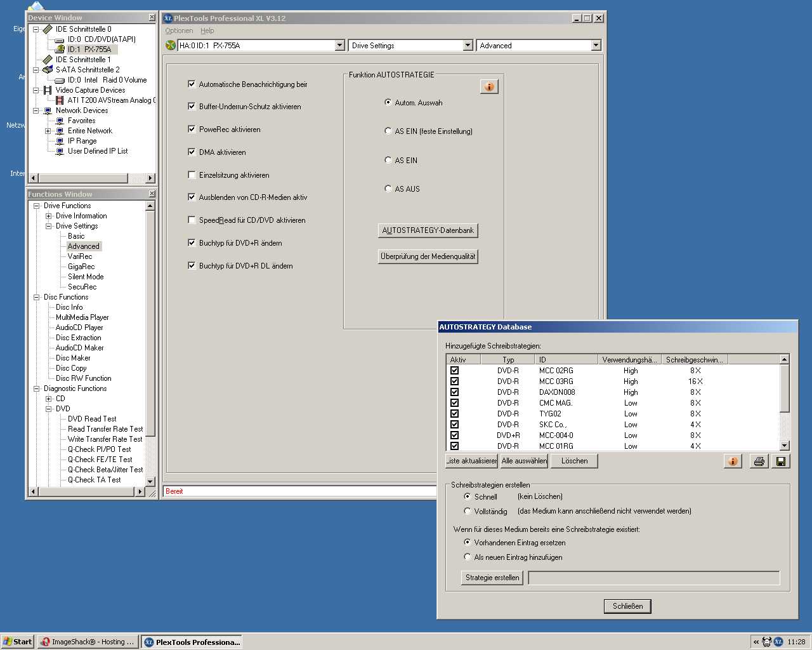Expand the Drive Information tree node
The height and width of the screenshot is (650, 812).
tap(48, 216)
